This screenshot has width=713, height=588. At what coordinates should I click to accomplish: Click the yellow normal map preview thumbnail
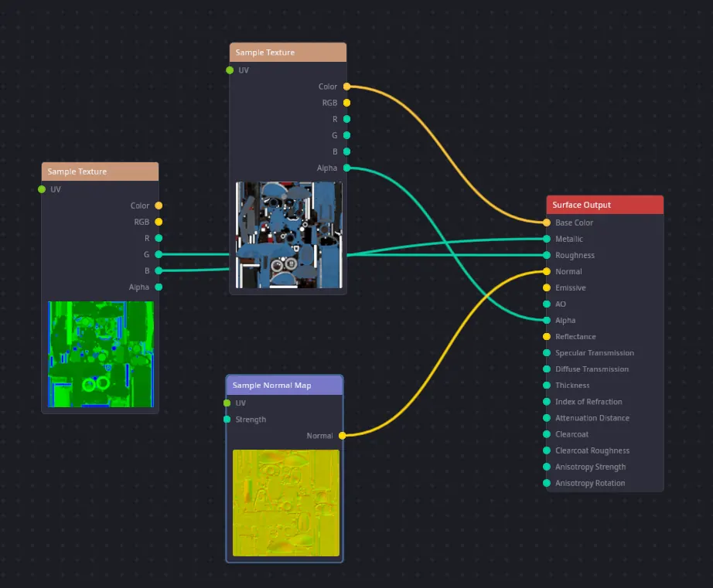coord(286,503)
